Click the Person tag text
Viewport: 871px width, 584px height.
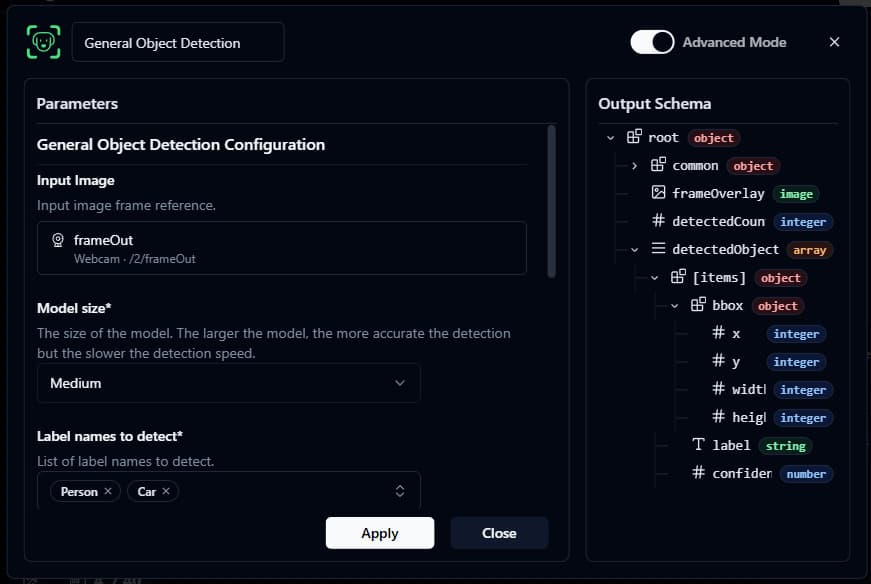[79, 492]
